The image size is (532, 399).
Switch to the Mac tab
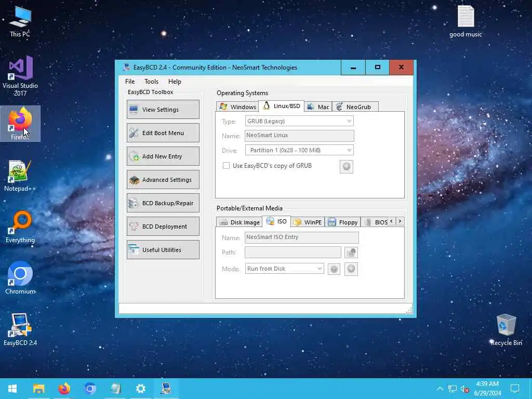coord(318,107)
